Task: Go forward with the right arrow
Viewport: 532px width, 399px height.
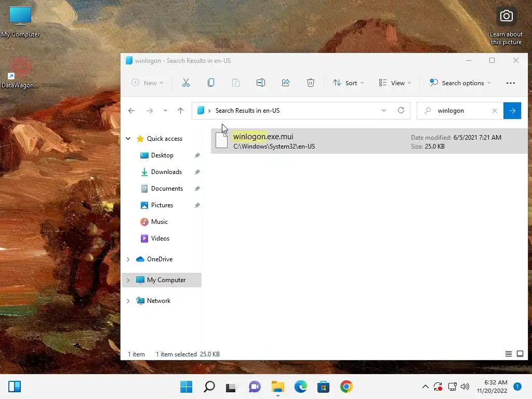Action: 149,111
